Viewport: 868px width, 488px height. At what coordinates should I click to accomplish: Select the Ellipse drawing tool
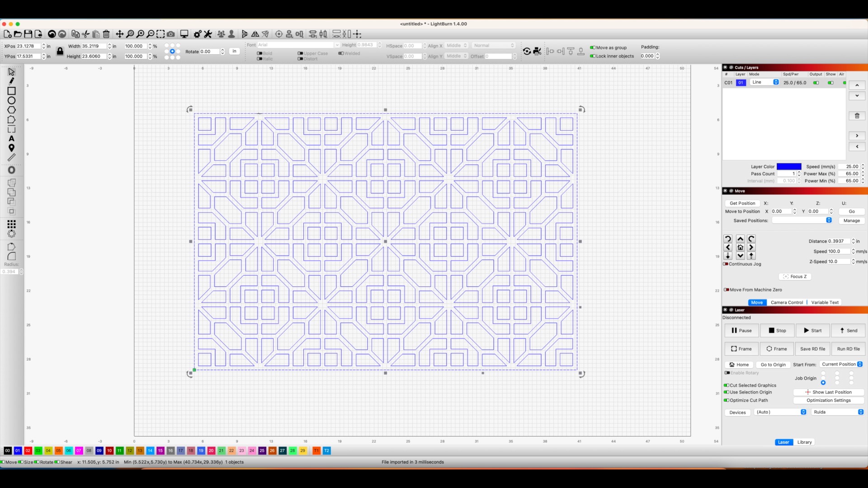point(11,100)
